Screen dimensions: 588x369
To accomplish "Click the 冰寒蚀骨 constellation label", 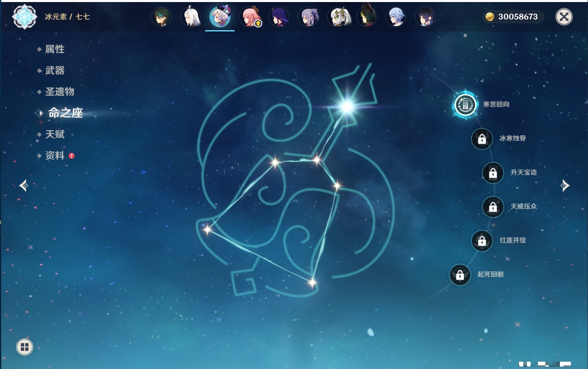I will point(513,138).
